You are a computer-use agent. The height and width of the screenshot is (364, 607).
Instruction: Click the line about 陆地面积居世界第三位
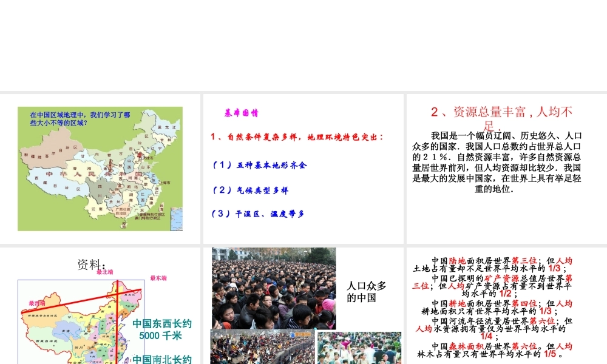[x=492, y=265]
